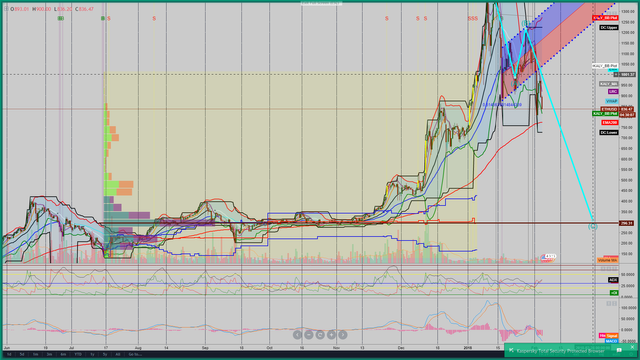Select the All time range
The height and width of the screenshot is (360, 640).
click(x=118, y=354)
